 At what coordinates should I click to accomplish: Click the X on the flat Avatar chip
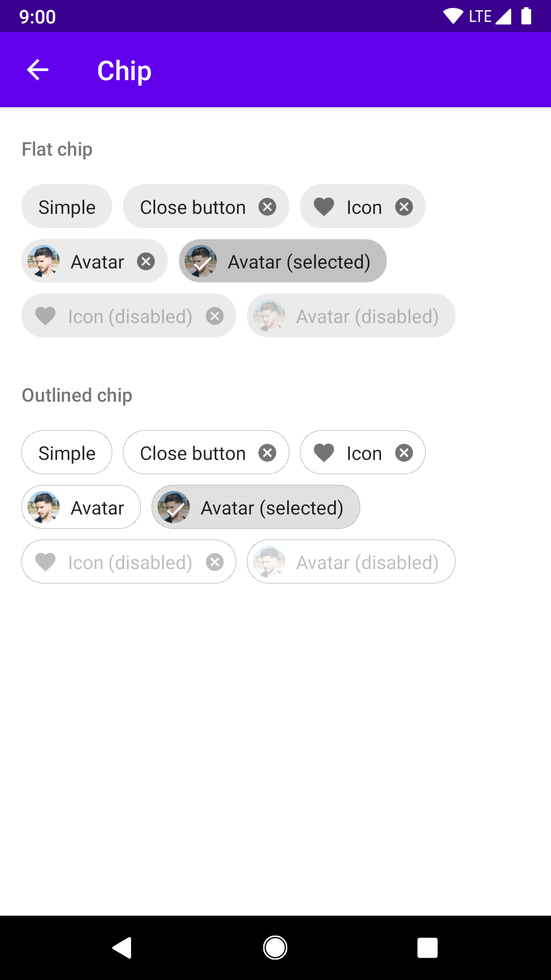click(146, 261)
